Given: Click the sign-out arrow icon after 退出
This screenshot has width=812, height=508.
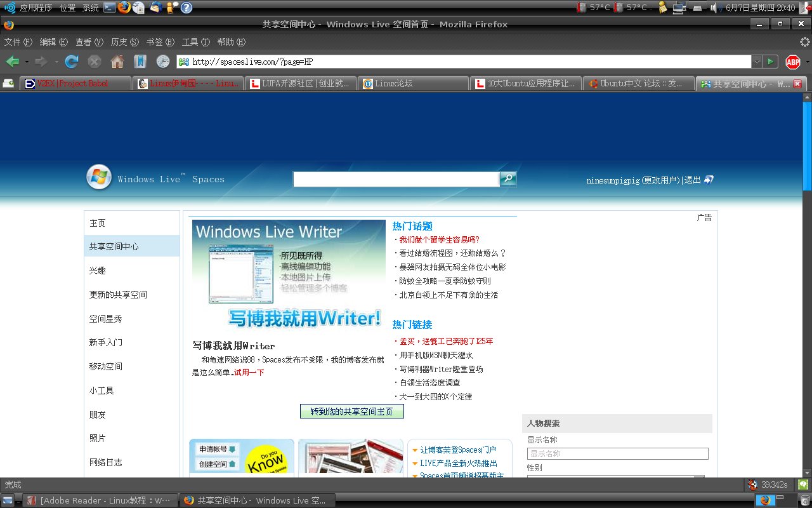Looking at the screenshot, I should coord(709,180).
